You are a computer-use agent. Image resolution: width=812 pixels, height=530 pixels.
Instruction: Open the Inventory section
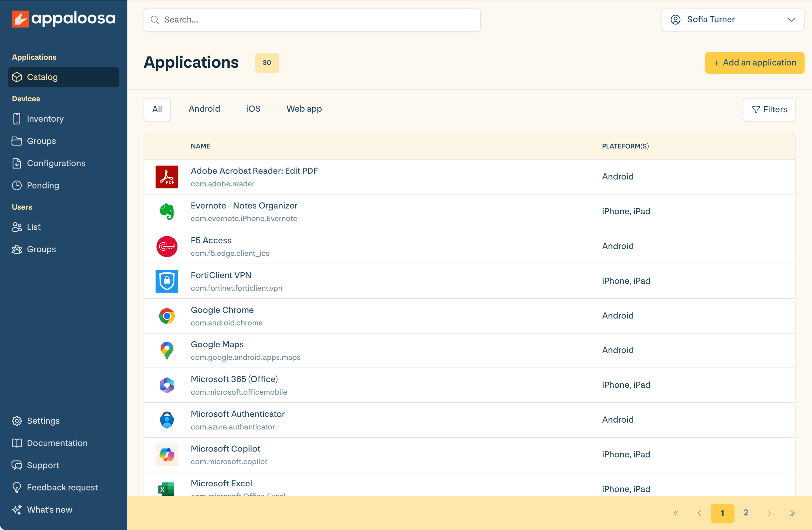[x=45, y=119]
